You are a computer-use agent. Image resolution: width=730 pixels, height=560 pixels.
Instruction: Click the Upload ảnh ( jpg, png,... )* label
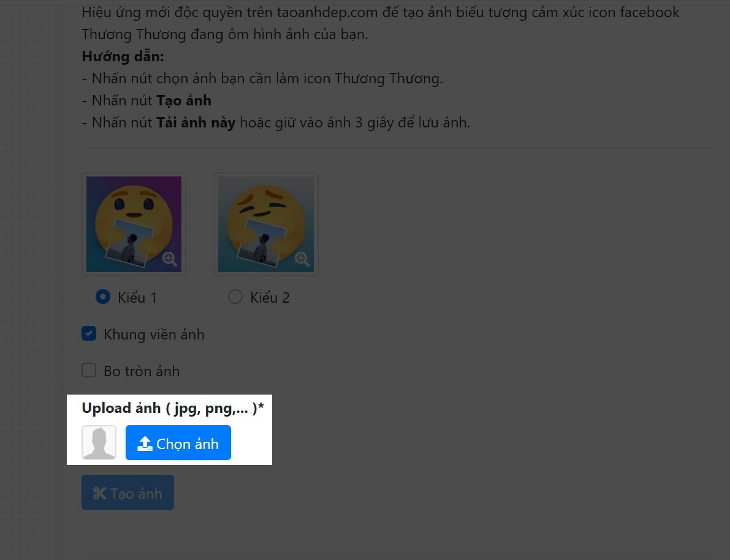tap(173, 408)
